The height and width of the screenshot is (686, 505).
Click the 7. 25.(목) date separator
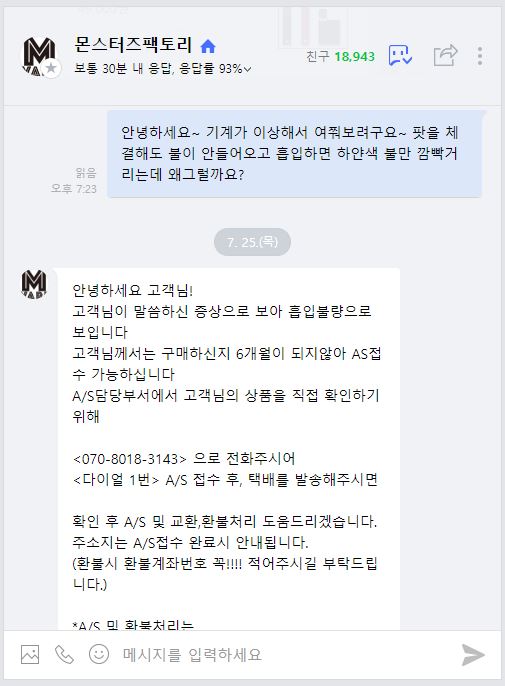252,242
